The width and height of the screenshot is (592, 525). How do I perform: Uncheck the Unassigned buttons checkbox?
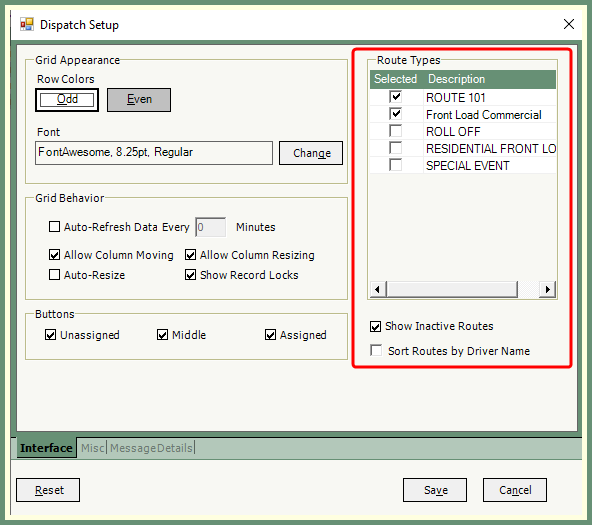coord(50,335)
